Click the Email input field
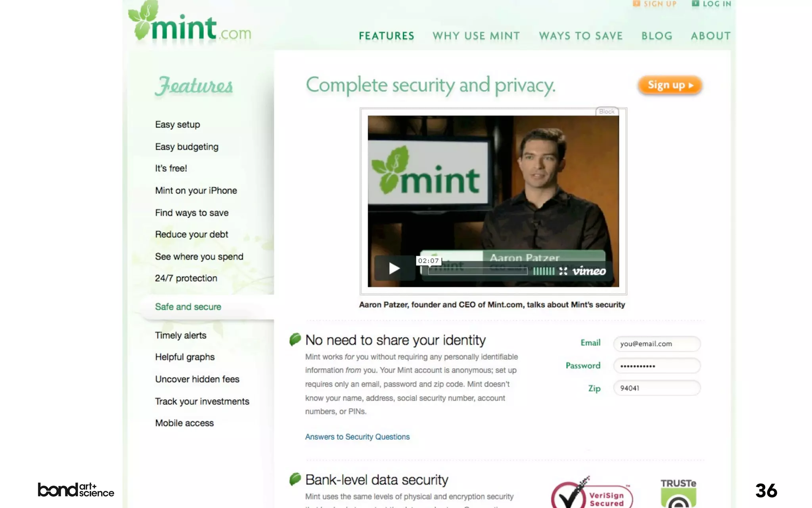 click(657, 344)
